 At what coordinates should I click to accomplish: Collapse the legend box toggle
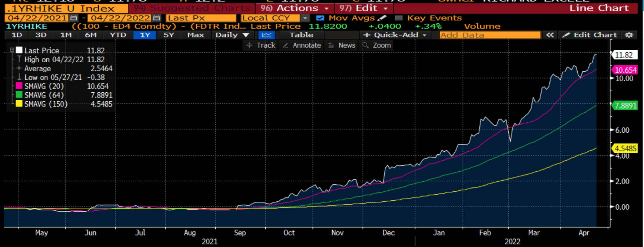12,50
